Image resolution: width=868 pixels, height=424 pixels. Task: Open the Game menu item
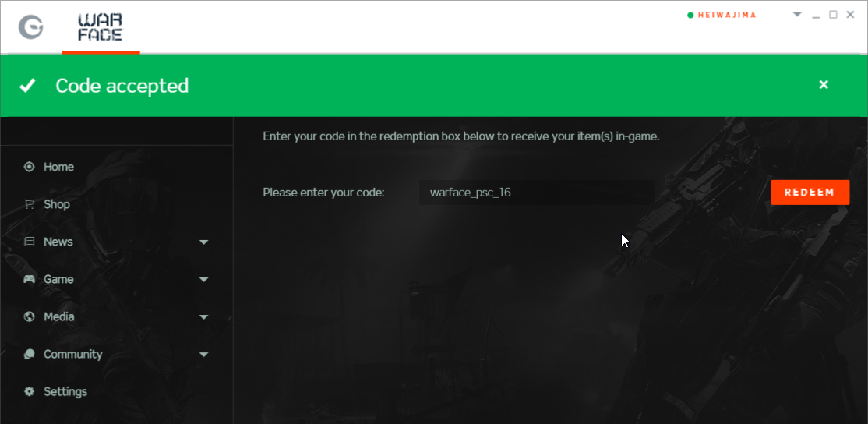point(58,279)
